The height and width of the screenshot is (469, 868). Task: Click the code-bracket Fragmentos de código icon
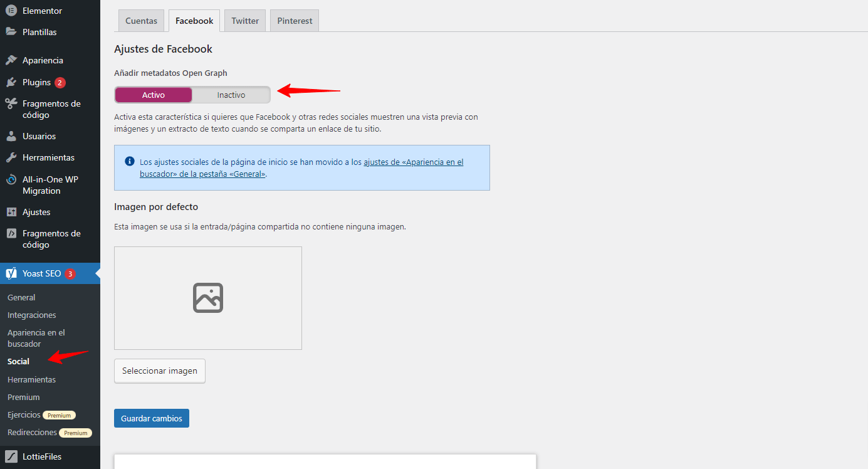tap(11, 233)
